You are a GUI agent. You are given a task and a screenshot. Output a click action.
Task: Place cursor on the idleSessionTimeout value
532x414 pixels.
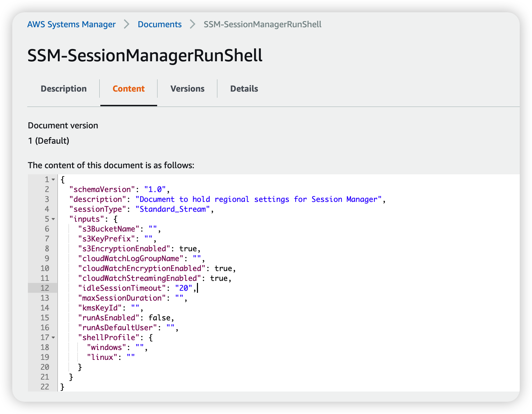[184, 288]
